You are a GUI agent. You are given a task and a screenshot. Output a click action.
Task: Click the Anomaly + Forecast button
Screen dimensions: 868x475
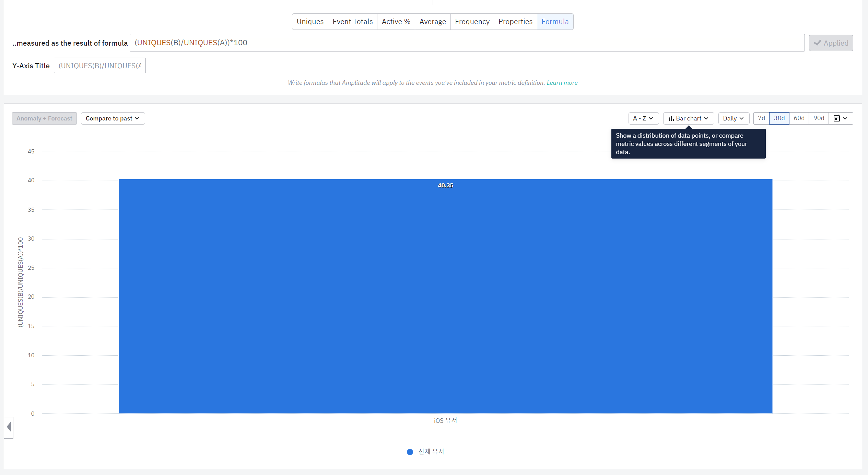click(45, 118)
